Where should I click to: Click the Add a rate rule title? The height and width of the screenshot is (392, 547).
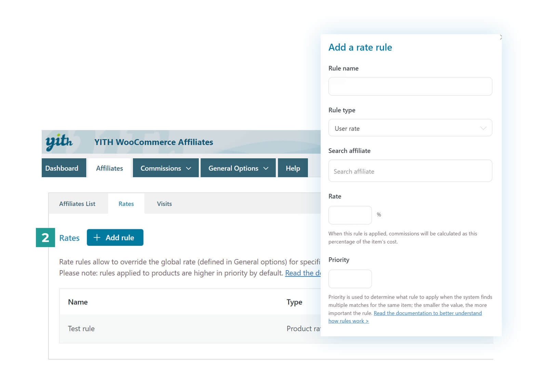point(360,47)
